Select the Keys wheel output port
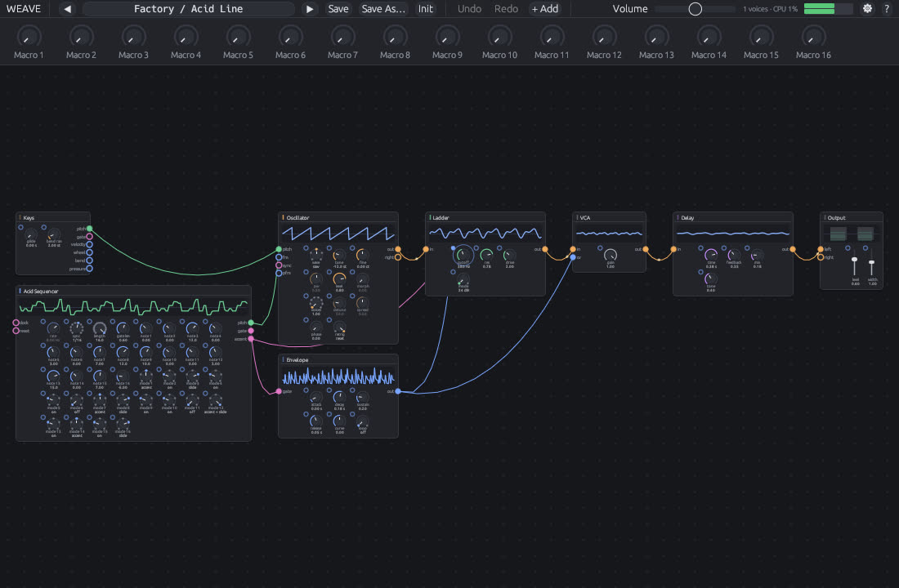899x588 pixels. [x=89, y=252]
